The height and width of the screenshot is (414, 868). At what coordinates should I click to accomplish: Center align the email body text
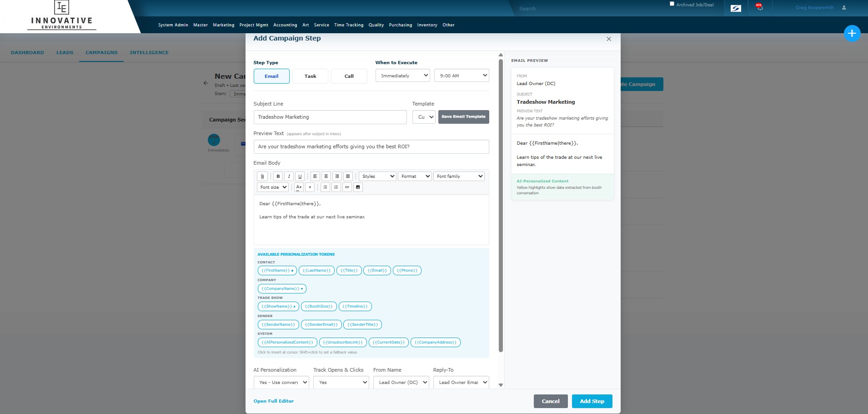[326, 176]
